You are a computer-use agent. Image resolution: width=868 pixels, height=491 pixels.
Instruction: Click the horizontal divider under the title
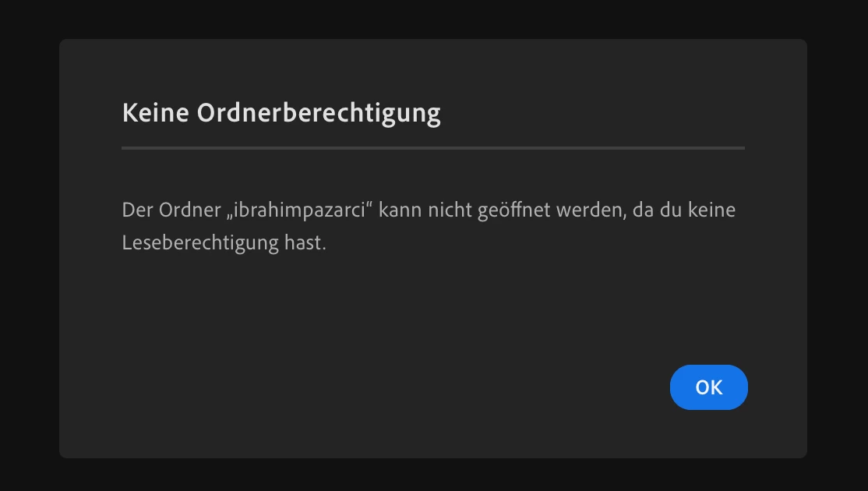coord(433,148)
